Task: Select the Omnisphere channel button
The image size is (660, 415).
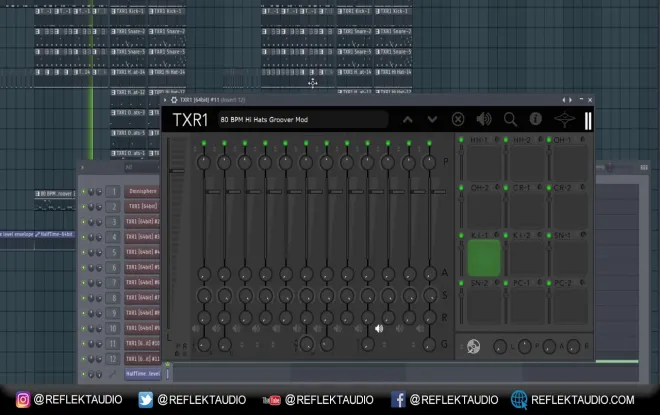Action: [x=142, y=192]
